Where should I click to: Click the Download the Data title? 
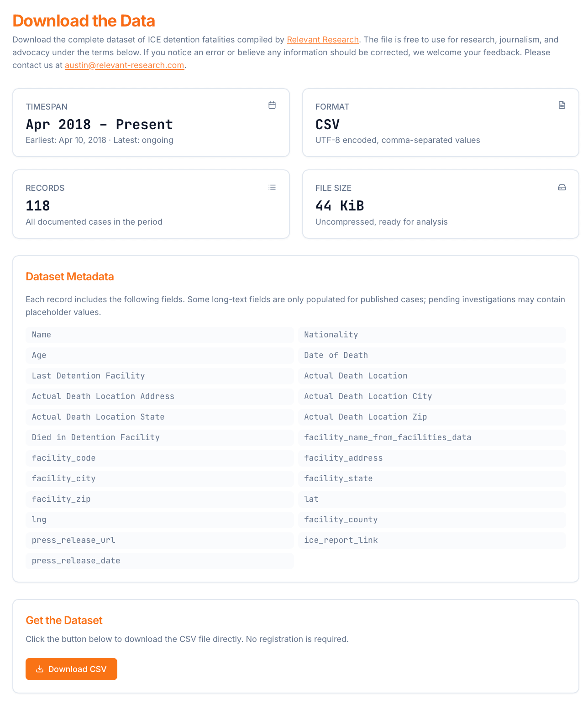[x=84, y=21]
